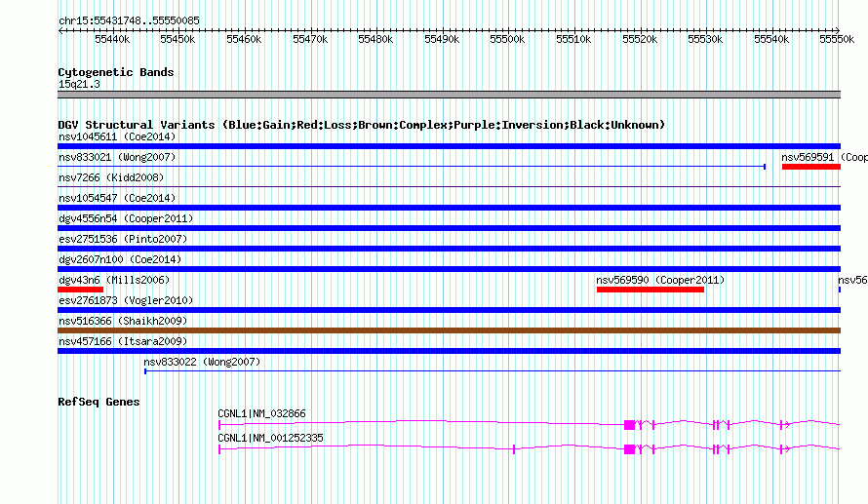Open the nsv569590 (Cooper2011) label
Screen dimensions: 868x504
pos(660,280)
